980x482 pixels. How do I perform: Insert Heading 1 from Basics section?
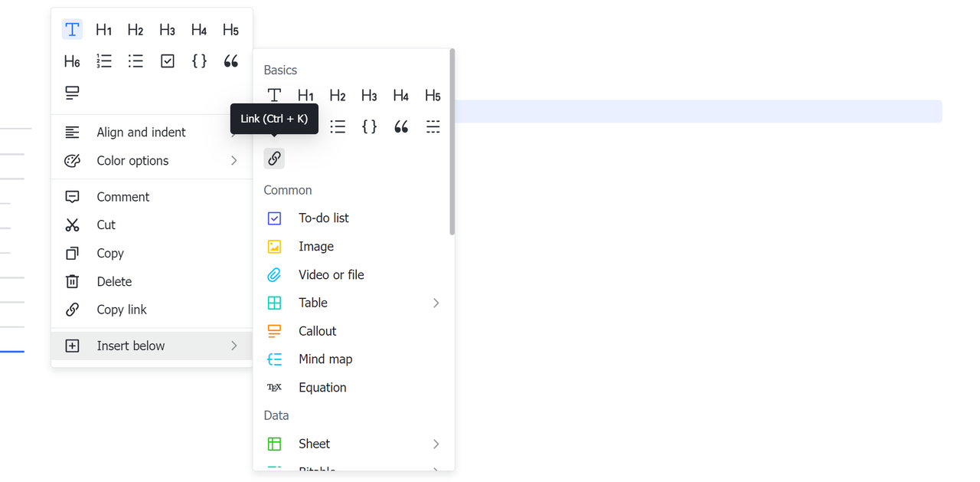(x=306, y=95)
